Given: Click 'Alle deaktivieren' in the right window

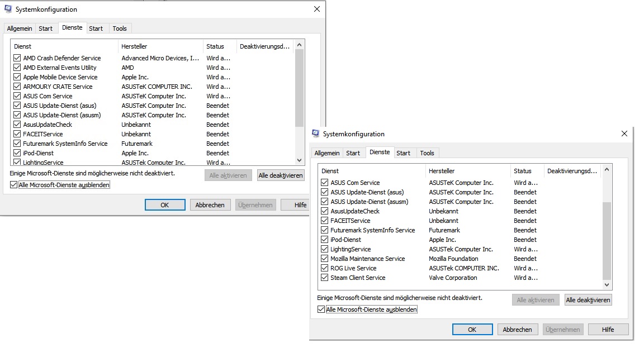Looking at the screenshot, I should (x=588, y=299).
